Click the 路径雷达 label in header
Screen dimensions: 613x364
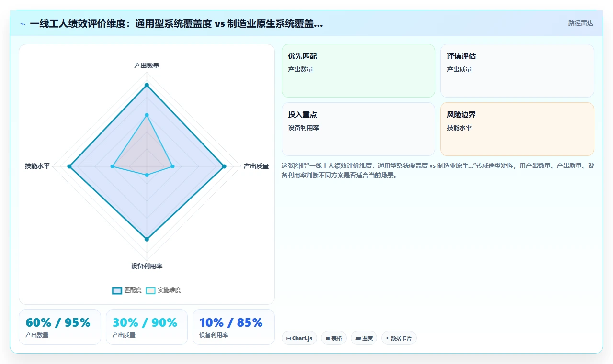click(x=580, y=23)
